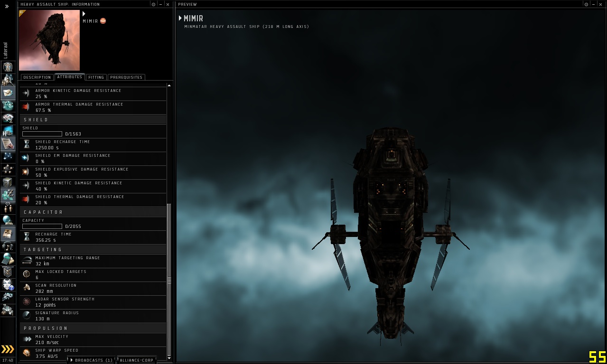Collapse the PROPULSION section header
The height and width of the screenshot is (364, 607).
coord(93,328)
